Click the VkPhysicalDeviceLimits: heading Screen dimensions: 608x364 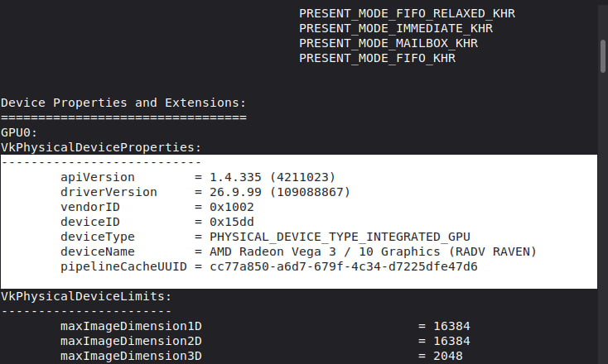pyautogui.click(x=86, y=296)
